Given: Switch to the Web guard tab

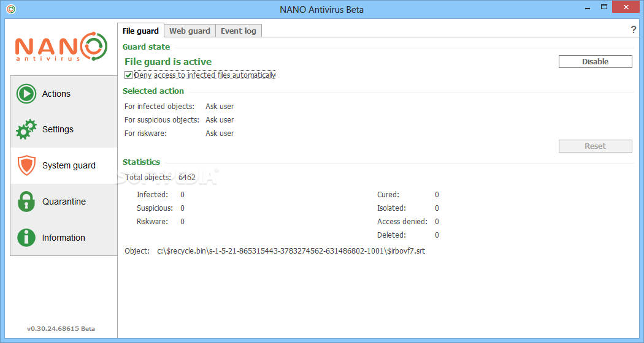Looking at the screenshot, I should click(x=190, y=31).
